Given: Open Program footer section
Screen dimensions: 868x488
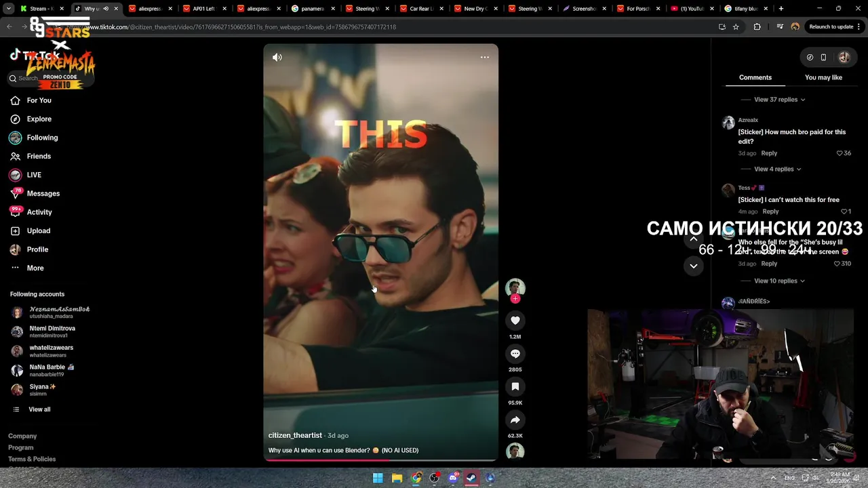Looking at the screenshot, I should (x=20, y=448).
